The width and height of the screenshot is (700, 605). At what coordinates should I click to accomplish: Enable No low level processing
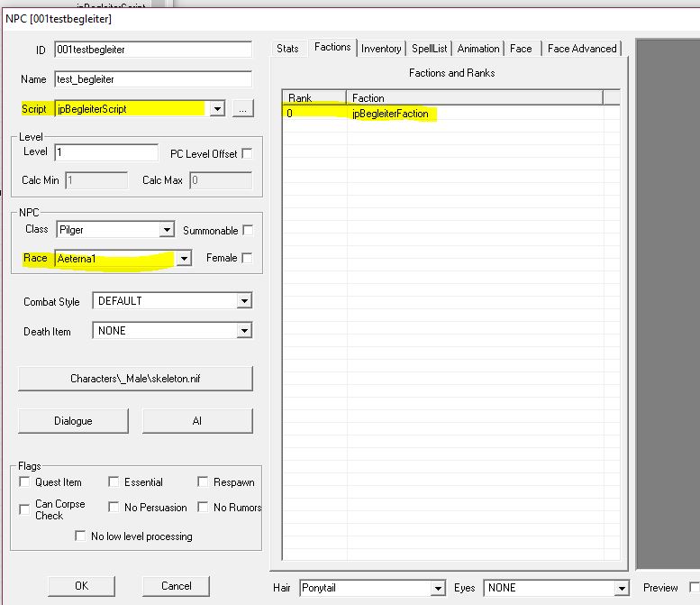(x=81, y=536)
